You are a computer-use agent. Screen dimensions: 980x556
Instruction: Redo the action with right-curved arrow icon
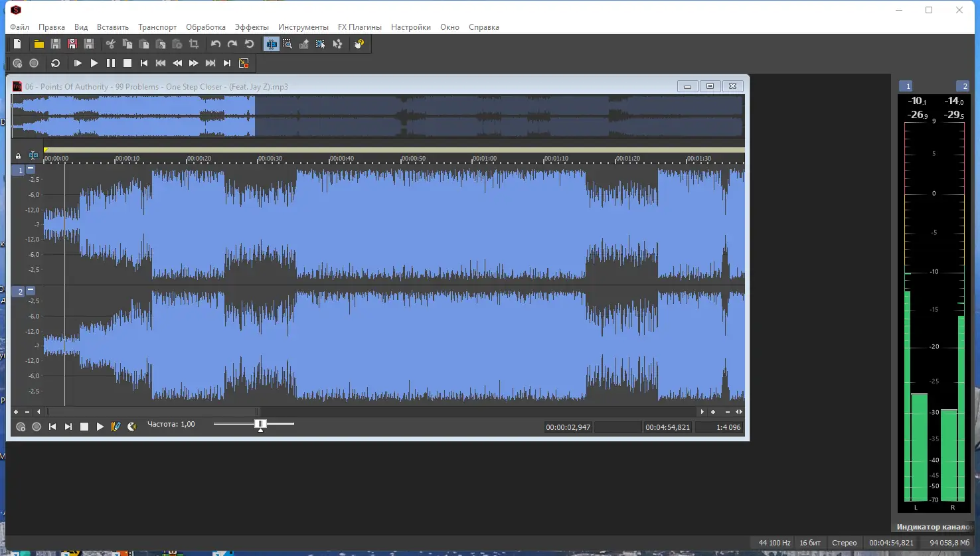click(232, 44)
